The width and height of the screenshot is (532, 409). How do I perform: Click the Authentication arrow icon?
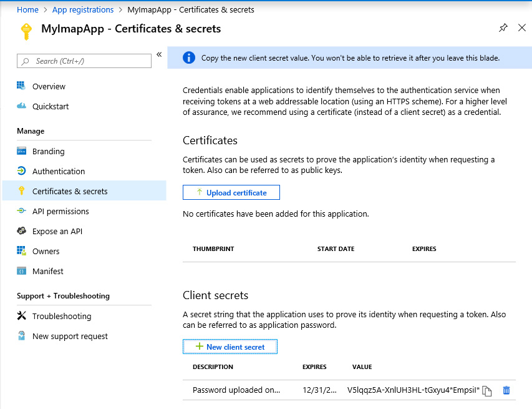(x=21, y=170)
